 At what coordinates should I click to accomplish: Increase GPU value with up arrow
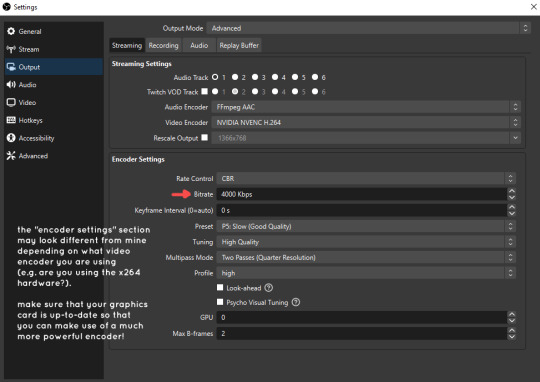pyautogui.click(x=512, y=314)
